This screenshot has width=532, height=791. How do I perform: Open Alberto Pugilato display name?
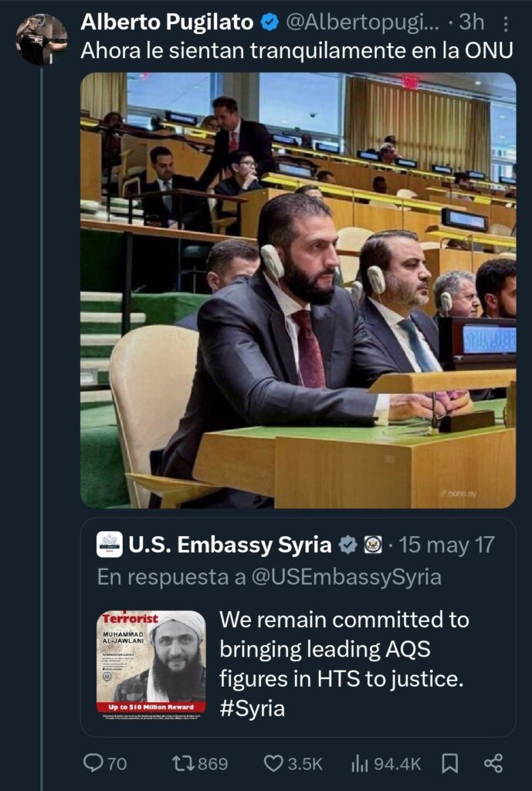tap(167, 22)
